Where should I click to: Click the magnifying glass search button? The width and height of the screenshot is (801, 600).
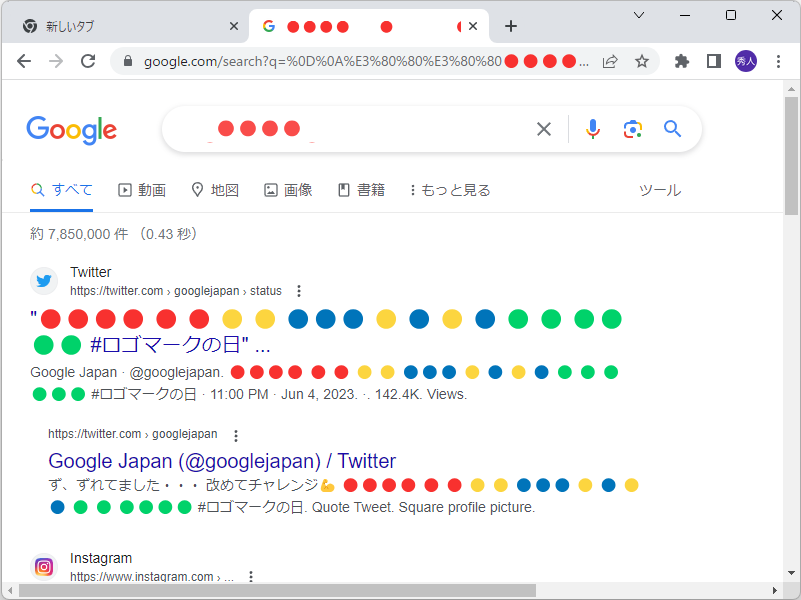[671, 128]
